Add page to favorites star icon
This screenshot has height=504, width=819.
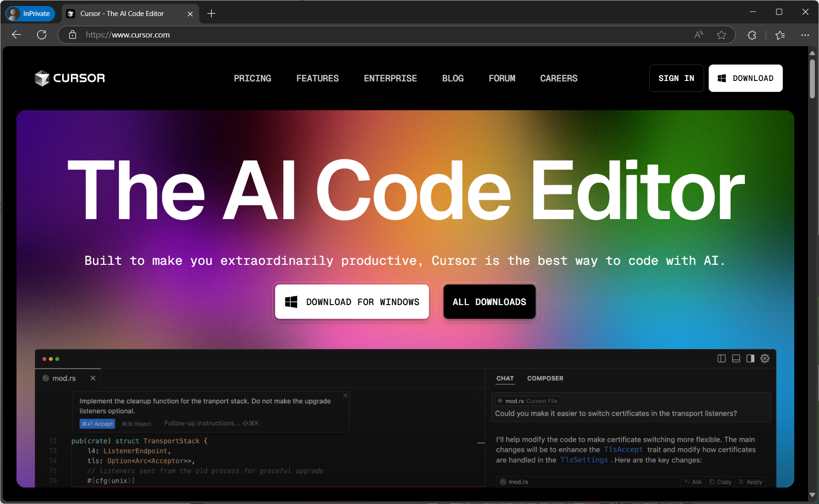721,35
